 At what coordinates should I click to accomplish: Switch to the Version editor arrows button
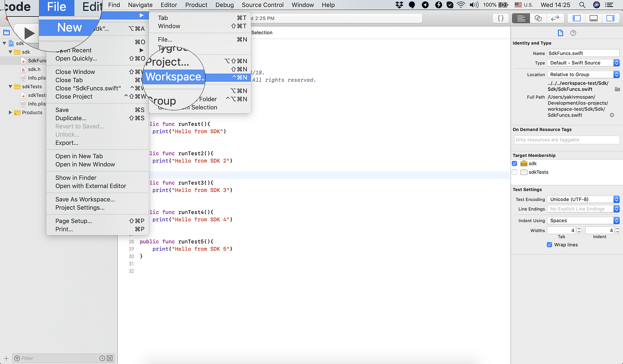point(555,18)
